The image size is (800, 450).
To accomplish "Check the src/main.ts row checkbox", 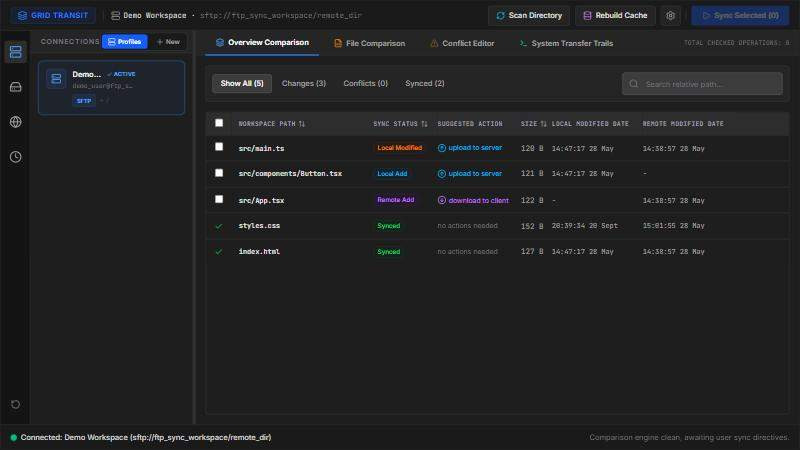I will tap(219, 147).
